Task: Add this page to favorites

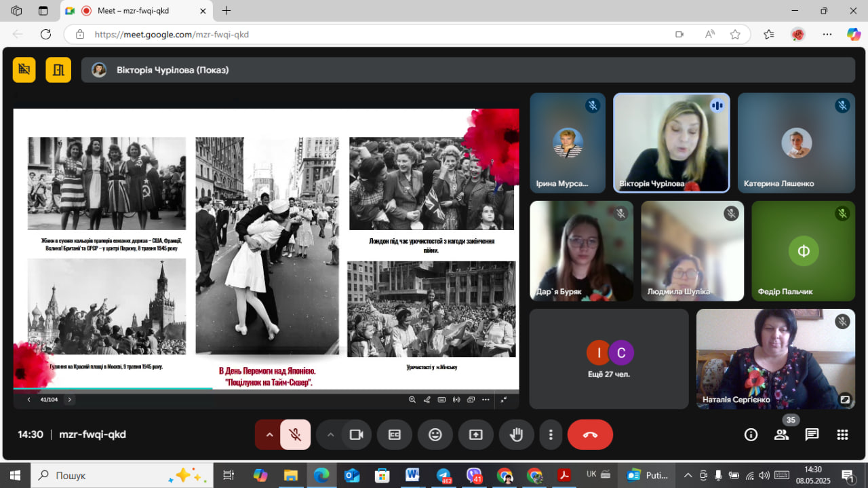Action: click(x=735, y=34)
